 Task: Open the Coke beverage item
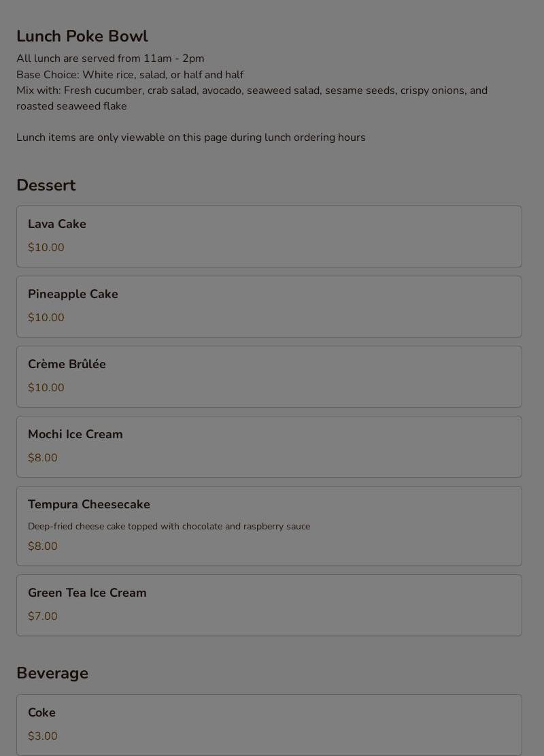[x=269, y=725]
